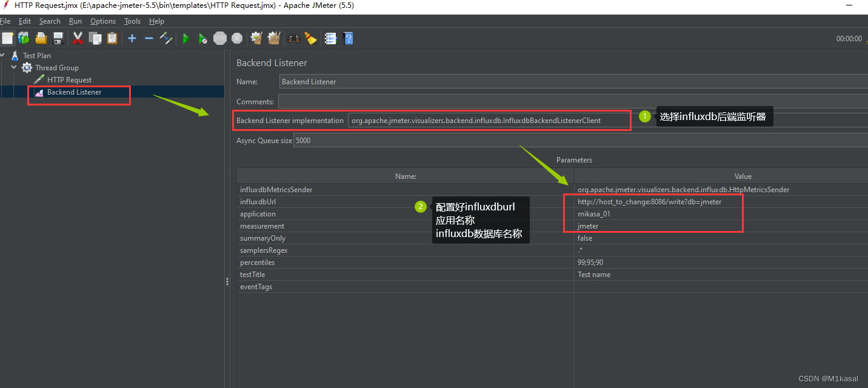Open the Run menu
This screenshot has height=388, width=868.
click(x=75, y=21)
